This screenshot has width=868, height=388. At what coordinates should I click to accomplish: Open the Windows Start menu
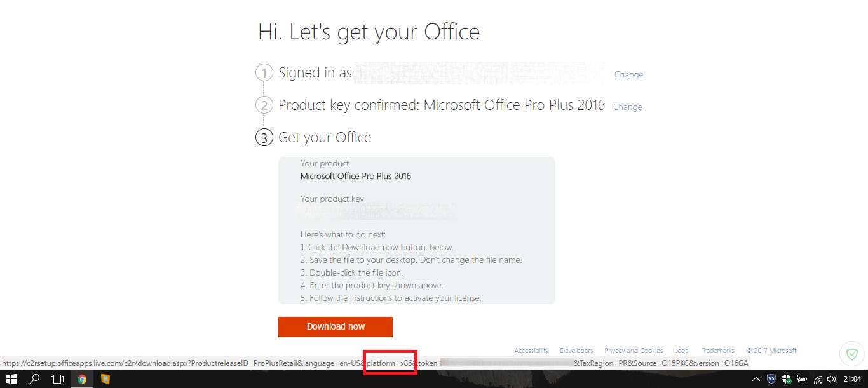coord(11,379)
